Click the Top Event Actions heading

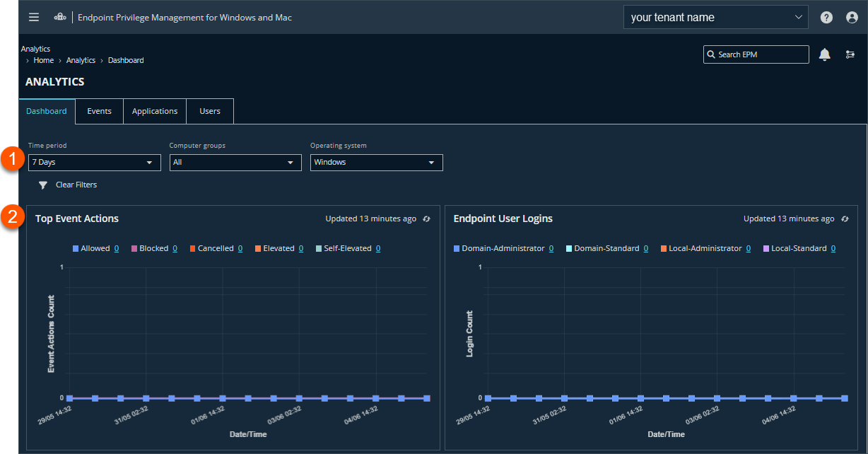tap(77, 219)
